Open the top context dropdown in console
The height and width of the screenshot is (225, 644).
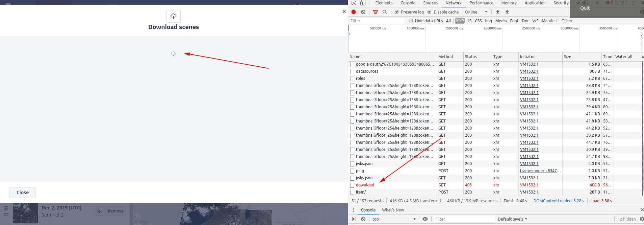(394, 219)
